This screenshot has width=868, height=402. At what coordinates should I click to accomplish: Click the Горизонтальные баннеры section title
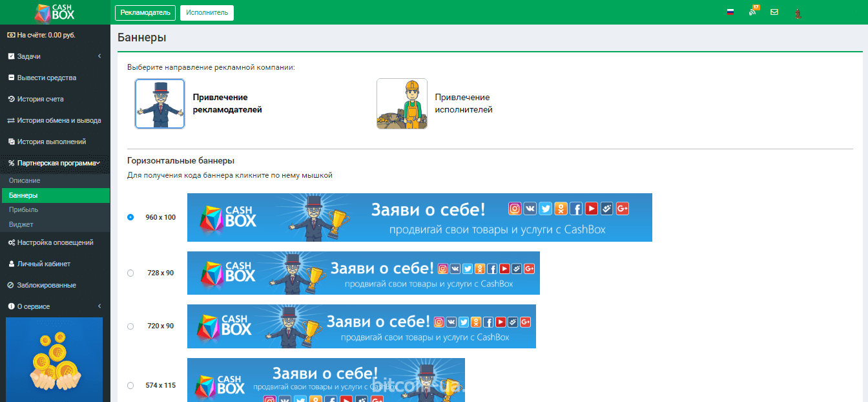(x=181, y=160)
